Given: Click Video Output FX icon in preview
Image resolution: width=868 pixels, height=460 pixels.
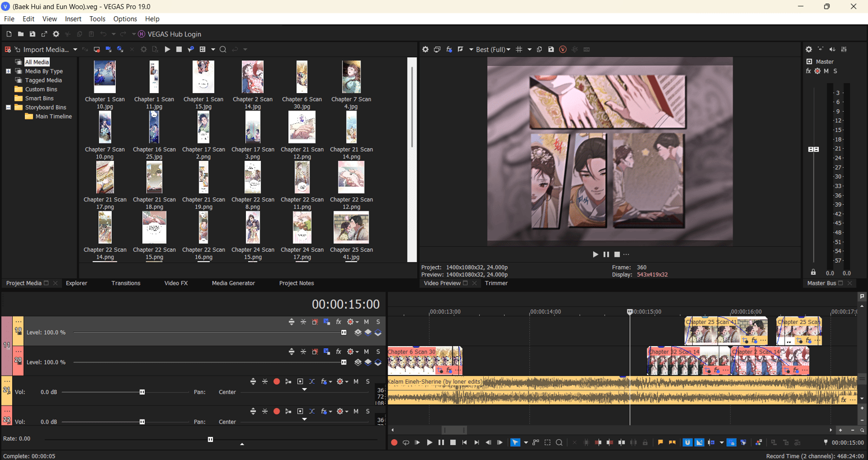Looking at the screenshot, I should pyautogui.click(x=449, y=49).
